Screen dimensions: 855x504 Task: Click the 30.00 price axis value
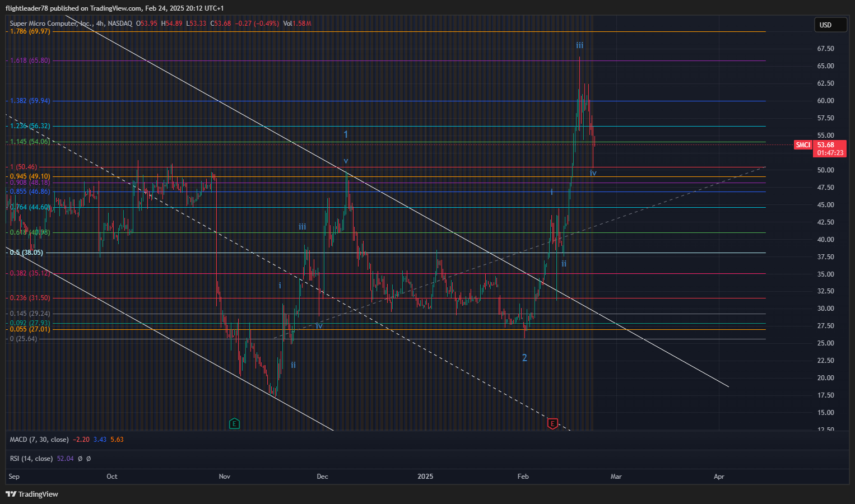[825, 309]
